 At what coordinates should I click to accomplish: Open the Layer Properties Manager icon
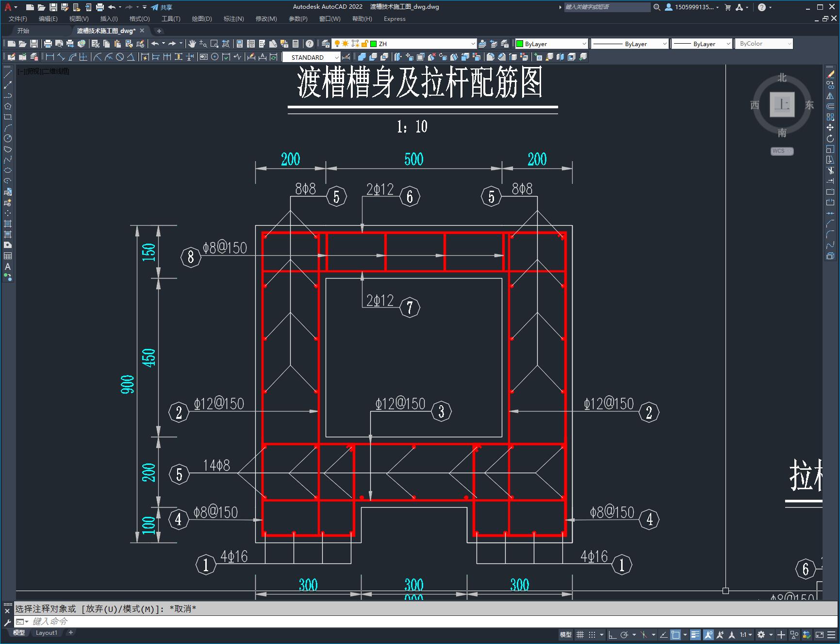tap(326, 44)
